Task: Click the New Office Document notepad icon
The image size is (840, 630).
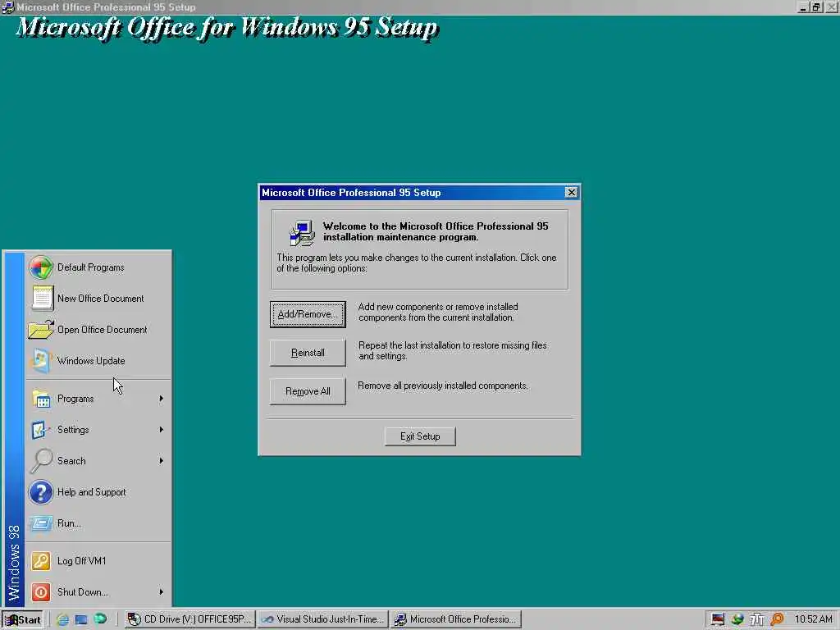Action: (x=42, y=299)
